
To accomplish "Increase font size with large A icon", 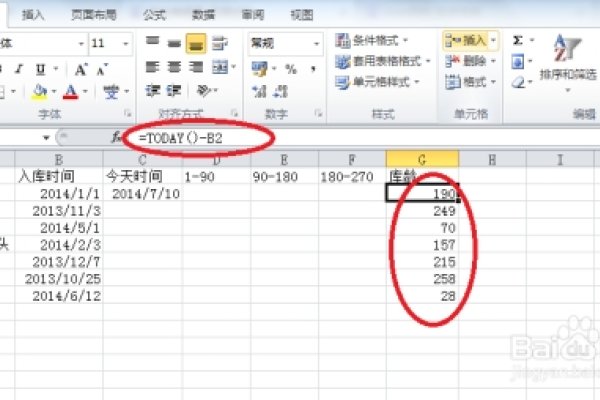I will (81, 69).
